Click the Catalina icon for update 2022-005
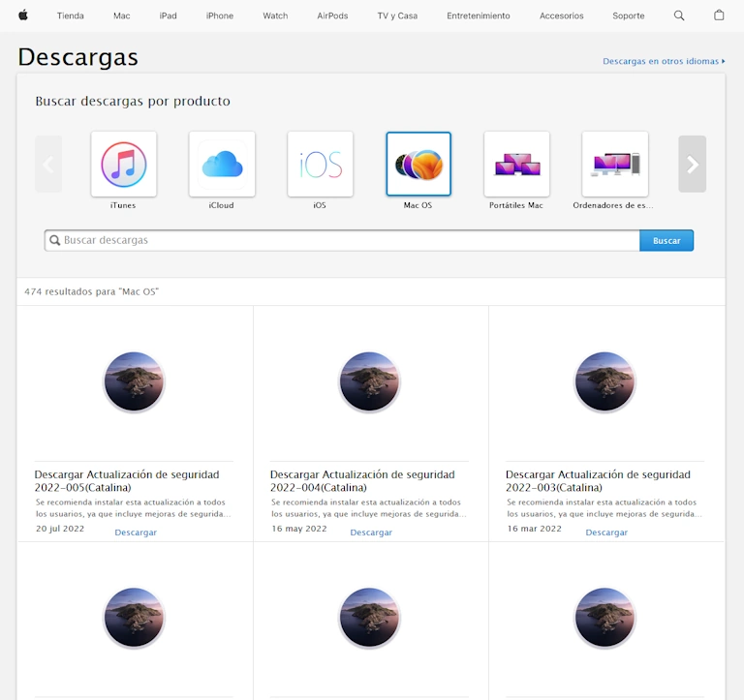Viewport: 744px width, 700px height. 135,381
